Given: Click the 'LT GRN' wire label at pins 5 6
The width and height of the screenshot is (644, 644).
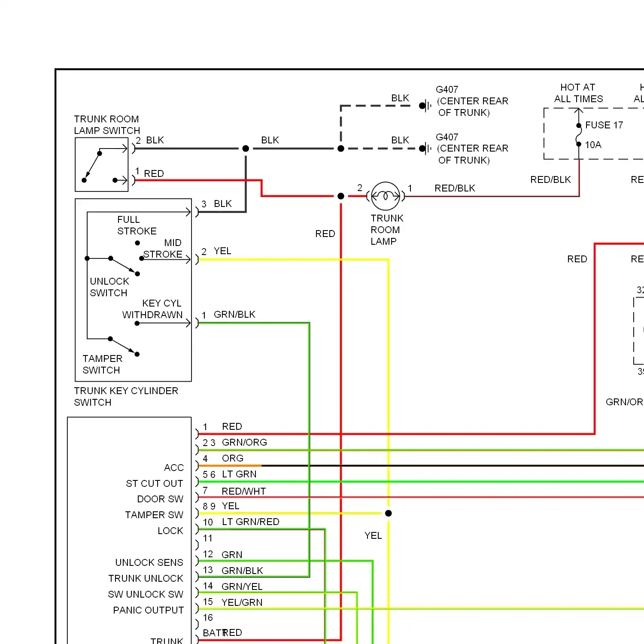Looking at the screenshot, I should [x=239, y=474].
